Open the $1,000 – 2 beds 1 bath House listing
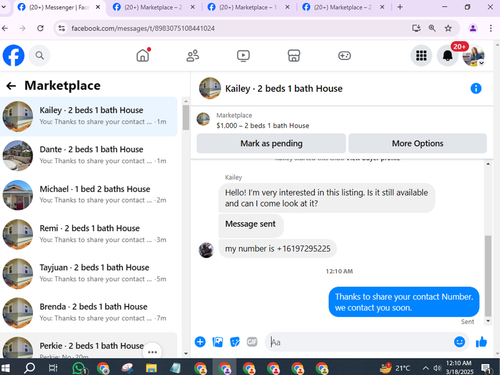Image resolution: width=500 pixels, height=375 pixels. click(x=263, y=126)
